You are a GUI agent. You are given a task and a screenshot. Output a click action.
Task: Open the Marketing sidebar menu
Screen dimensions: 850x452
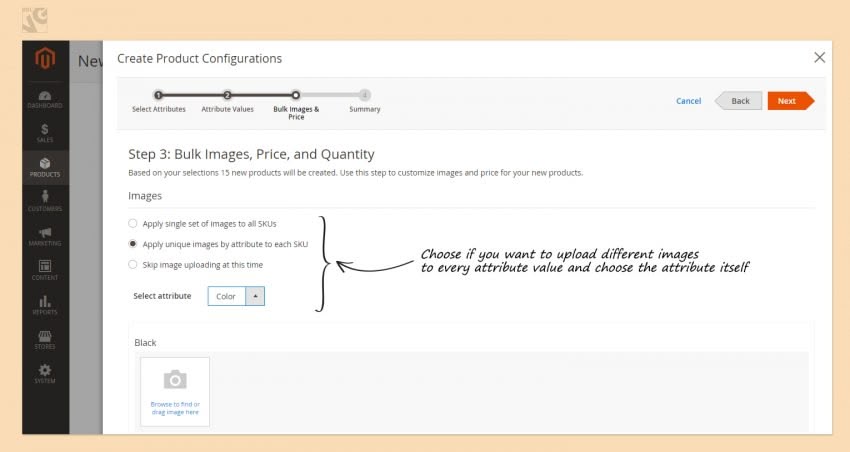[45, 236]
